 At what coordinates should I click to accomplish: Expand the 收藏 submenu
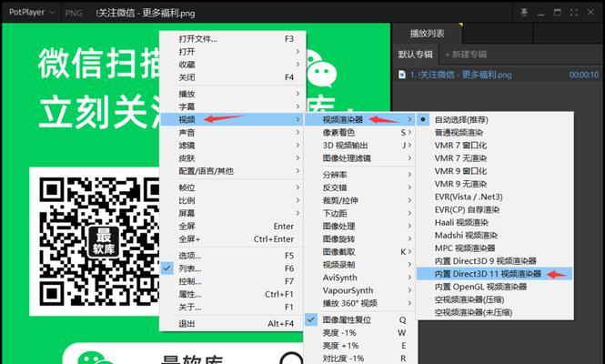click(x=233, y=65)
